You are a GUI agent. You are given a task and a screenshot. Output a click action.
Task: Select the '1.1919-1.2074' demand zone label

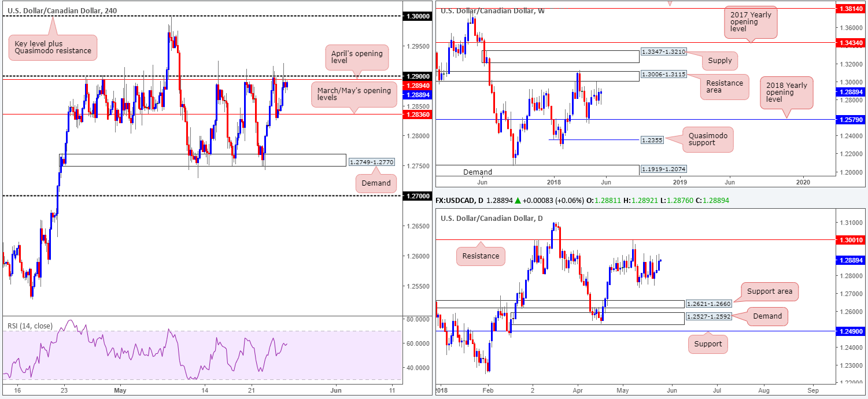click(x=663, y=169)
